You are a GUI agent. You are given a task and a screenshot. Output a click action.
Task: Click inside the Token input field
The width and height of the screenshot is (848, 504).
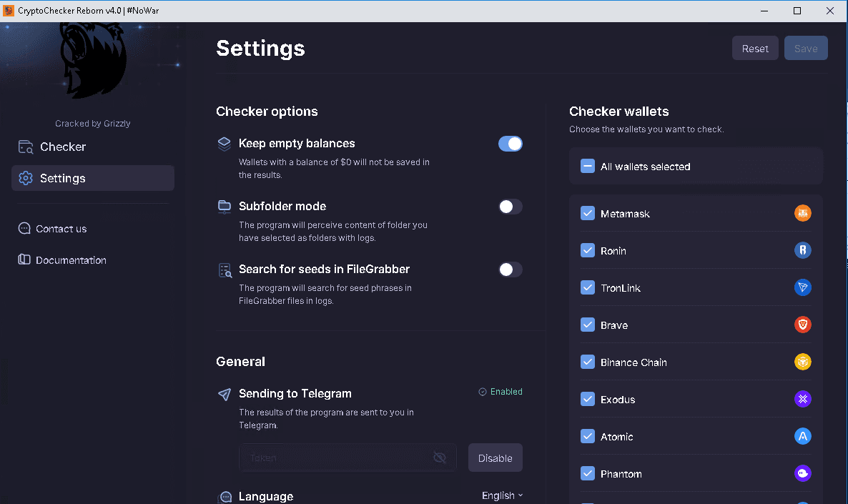336,458
